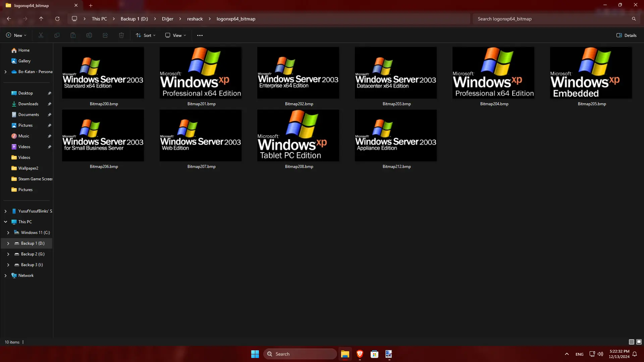The height and width of the screenshot is (362, 644).
Task: Select Bitmap212.bmp Appliance Edition thumbnail
Action: (x=396, y=135)
